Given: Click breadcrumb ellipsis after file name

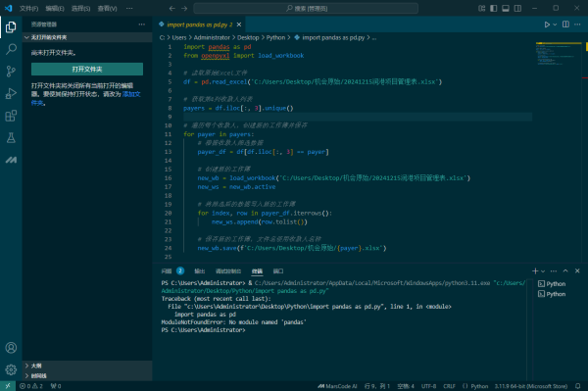Looking at the screenshot, I should [374, 38].
